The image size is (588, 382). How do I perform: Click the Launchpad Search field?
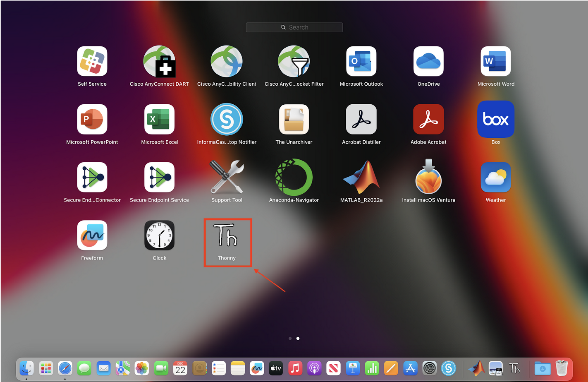pyautogui.click(x=294, y=27)
